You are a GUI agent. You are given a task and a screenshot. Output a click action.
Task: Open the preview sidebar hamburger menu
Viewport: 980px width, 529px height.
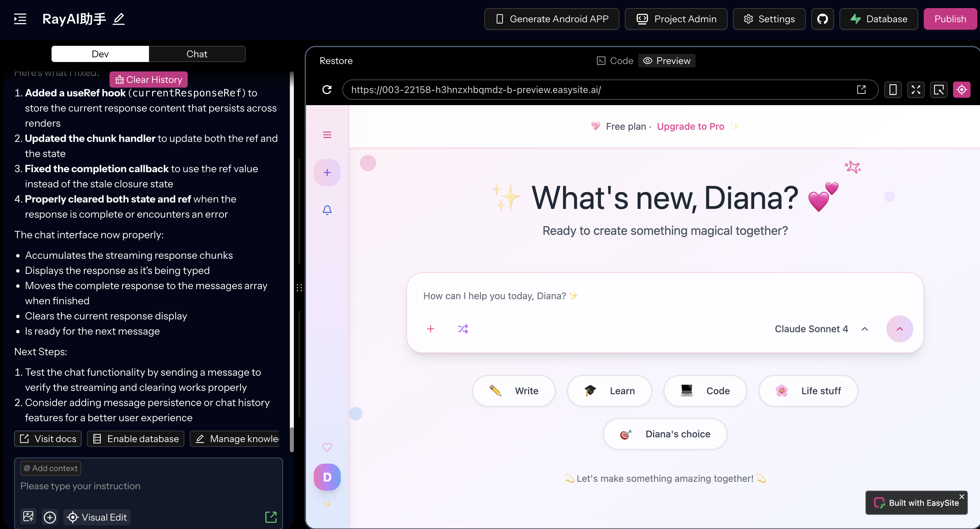coord(327,135)
